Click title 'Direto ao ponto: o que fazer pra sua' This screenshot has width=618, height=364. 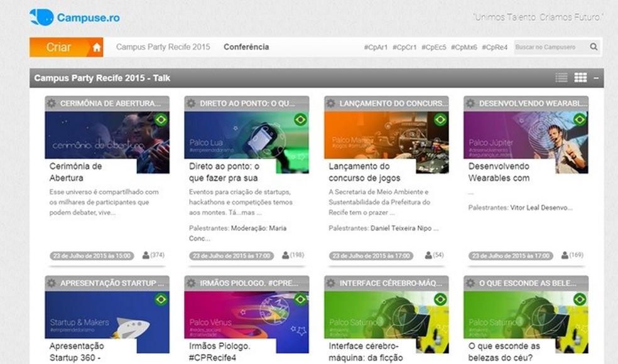224,172
